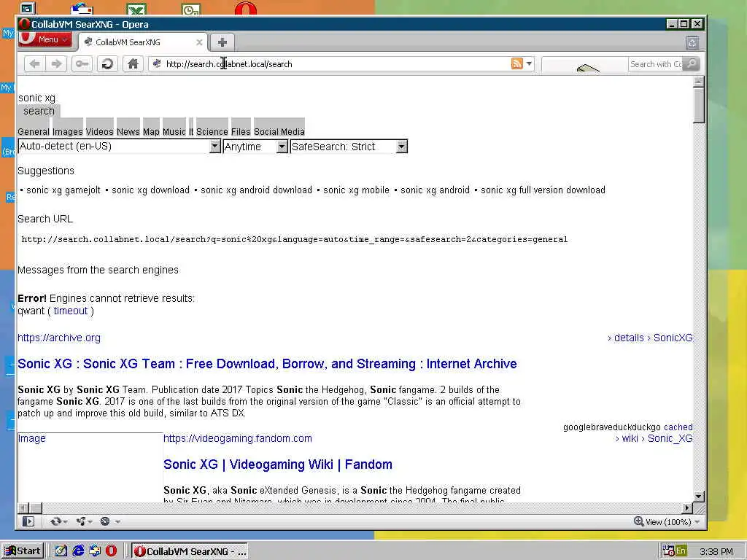Click suggestion sonic xg gamejolt
This screenshot has width=747, height=560.
63,190
